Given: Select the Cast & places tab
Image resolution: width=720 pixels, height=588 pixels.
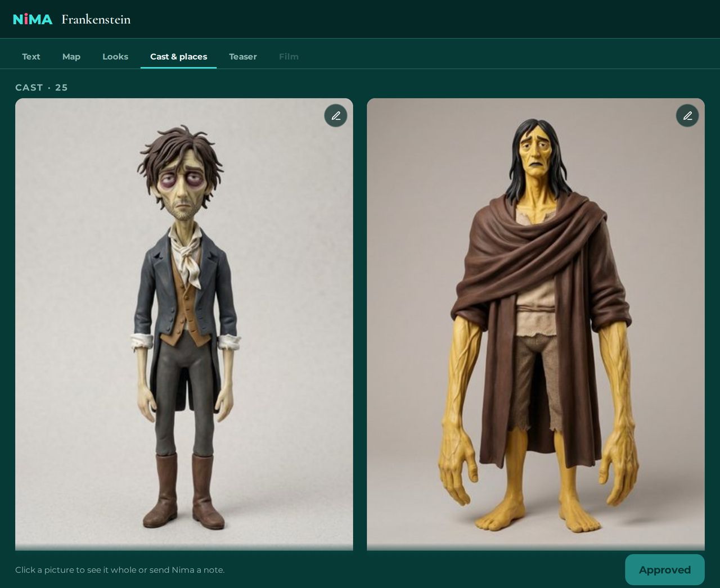Looking at the screenshot, I should tap(178, 57).
